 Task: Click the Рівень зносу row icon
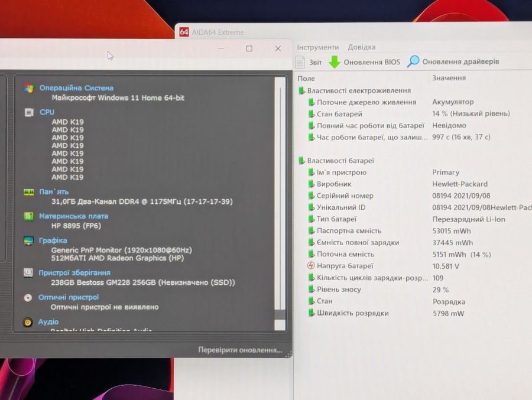point(311,290)
